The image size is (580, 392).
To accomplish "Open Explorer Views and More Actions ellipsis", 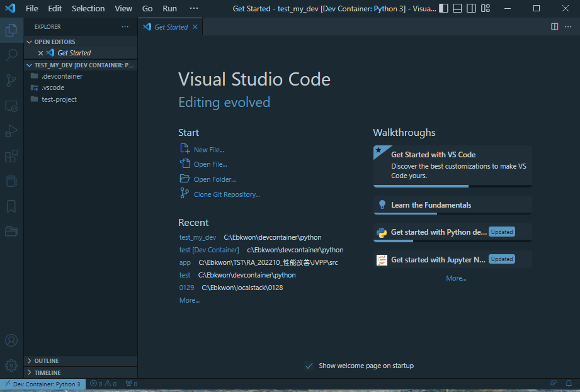I will tap(125, 26).
